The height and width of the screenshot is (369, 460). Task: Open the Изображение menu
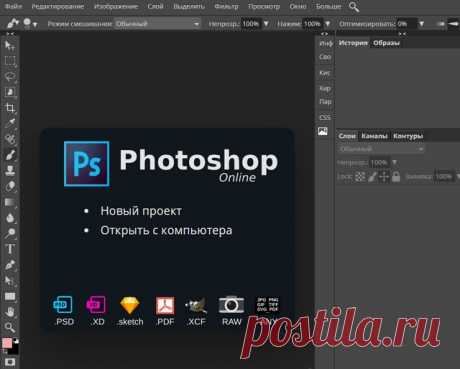116,6
